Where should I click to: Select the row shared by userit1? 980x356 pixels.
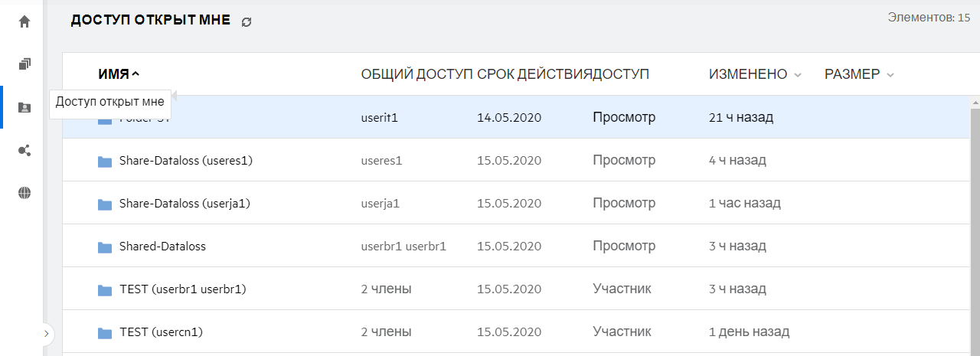380,118
